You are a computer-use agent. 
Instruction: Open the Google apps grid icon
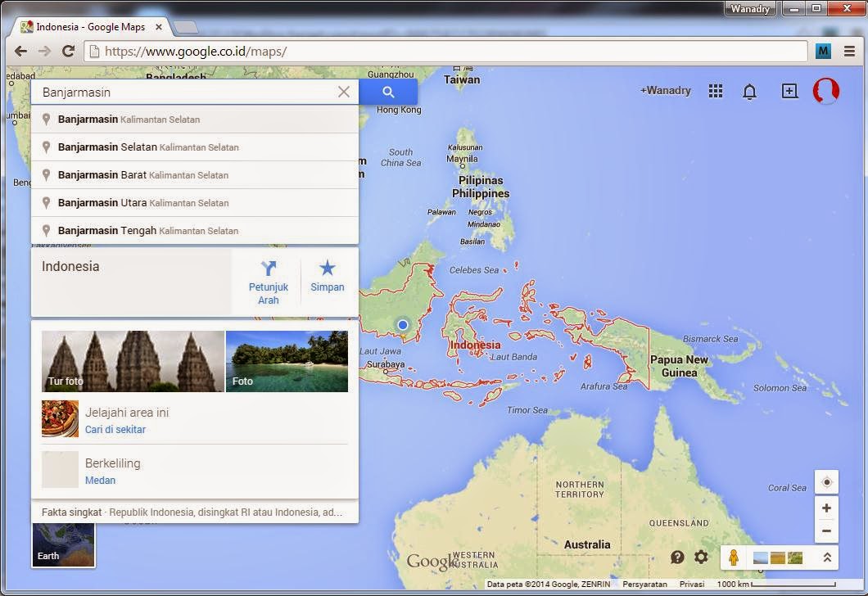coord(715,91)
